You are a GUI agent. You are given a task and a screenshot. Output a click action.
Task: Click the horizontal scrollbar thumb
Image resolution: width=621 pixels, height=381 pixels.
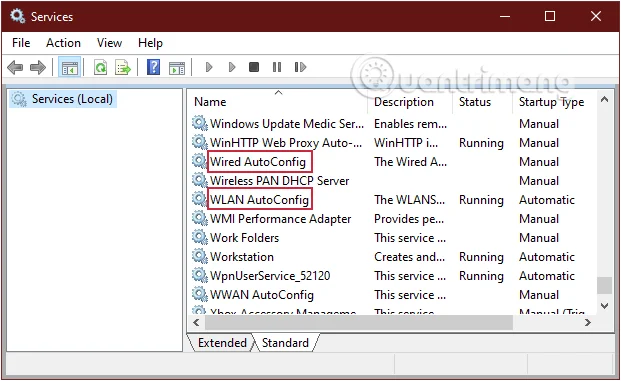[359, 322]
